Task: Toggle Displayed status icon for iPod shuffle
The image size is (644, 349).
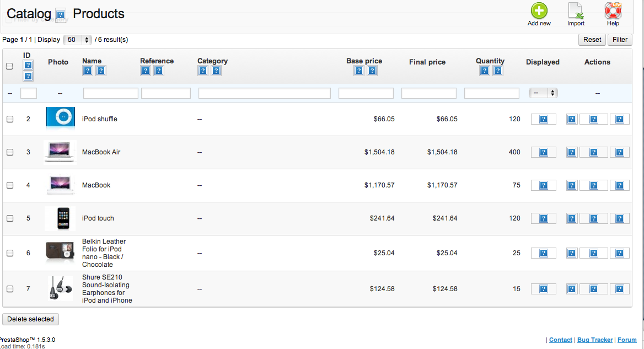Action: (x=544, y=119)
